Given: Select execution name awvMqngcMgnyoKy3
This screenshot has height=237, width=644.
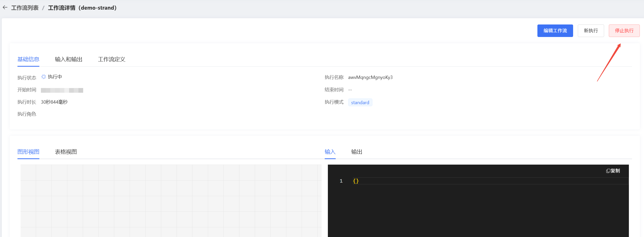Looking at the screenshot, I should point(370,77).
